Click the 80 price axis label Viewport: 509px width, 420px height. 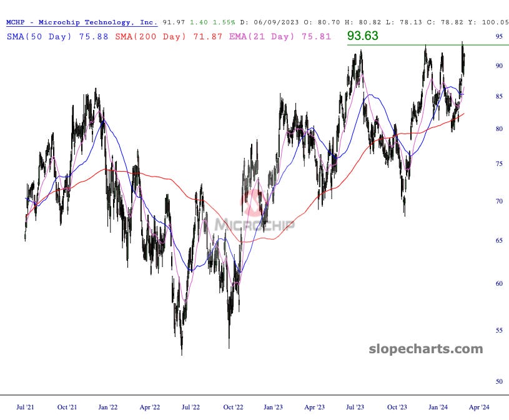click(x=499, y=129)
